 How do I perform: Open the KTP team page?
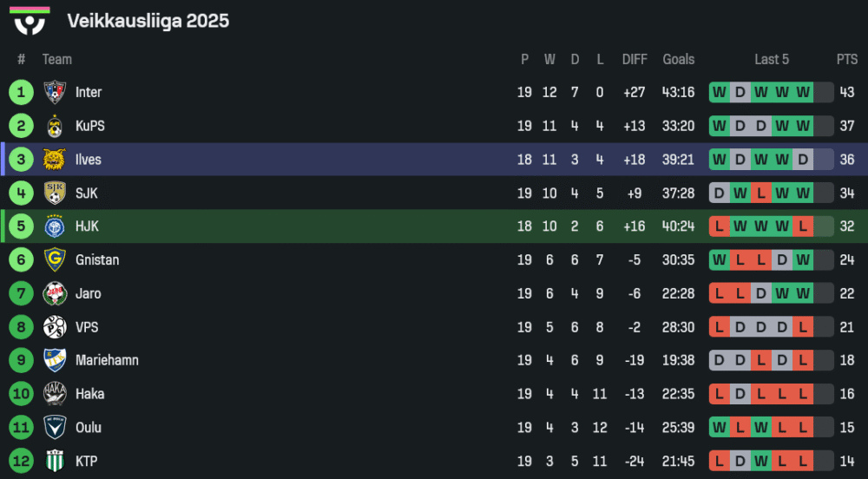tap(86, 461)
